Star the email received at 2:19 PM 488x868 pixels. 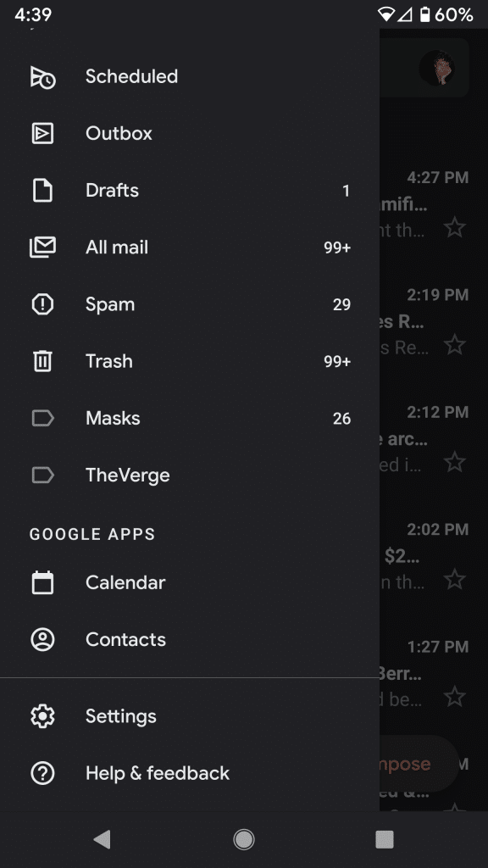[455, 345]
